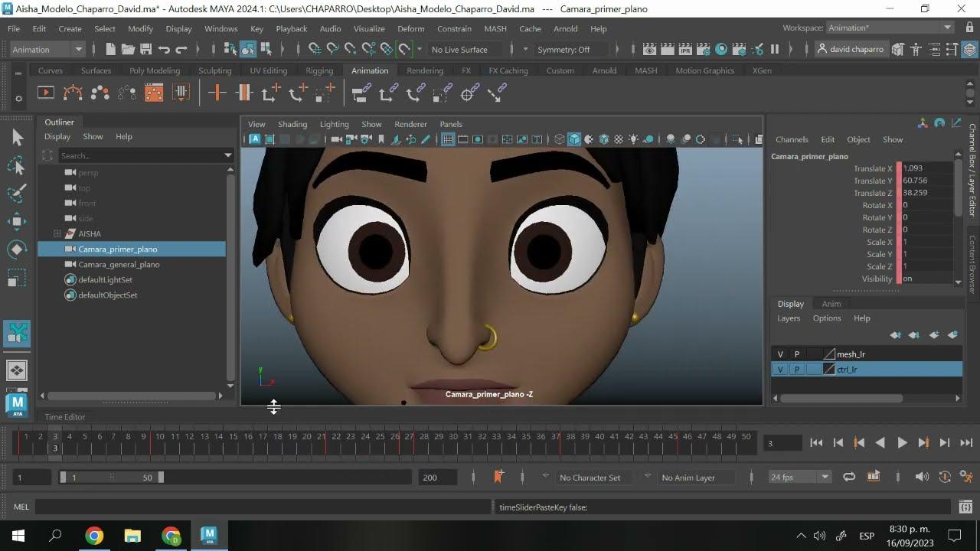This screenshot has width=980, height=551.
Task: Click the Playblast shelf icon
Action: [46, 93]
